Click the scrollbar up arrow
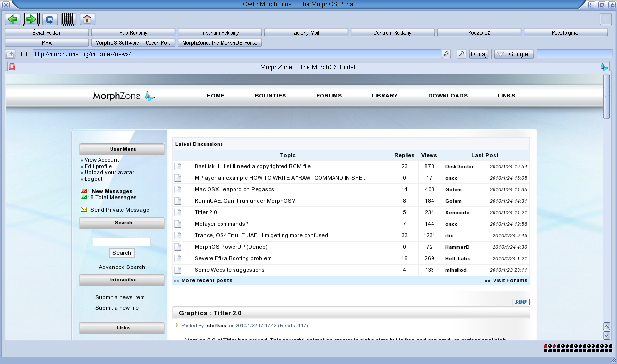Screen dimensions: 617x364 [606, 326]
